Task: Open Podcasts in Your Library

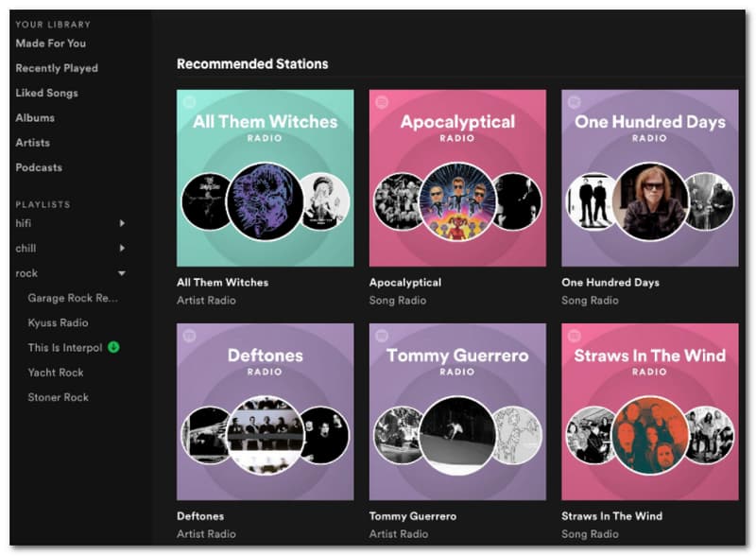Action: click(39, 167)
